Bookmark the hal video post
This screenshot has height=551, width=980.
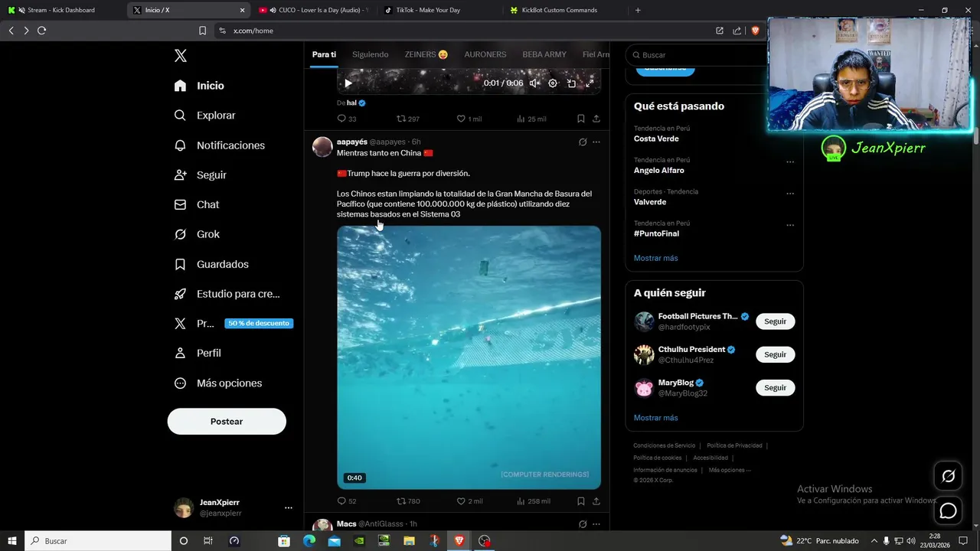point(581,119)
